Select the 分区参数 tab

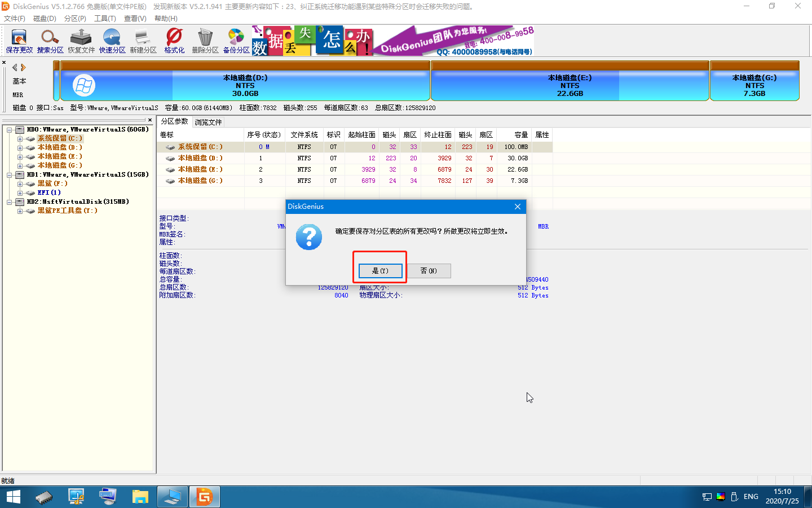175,121
